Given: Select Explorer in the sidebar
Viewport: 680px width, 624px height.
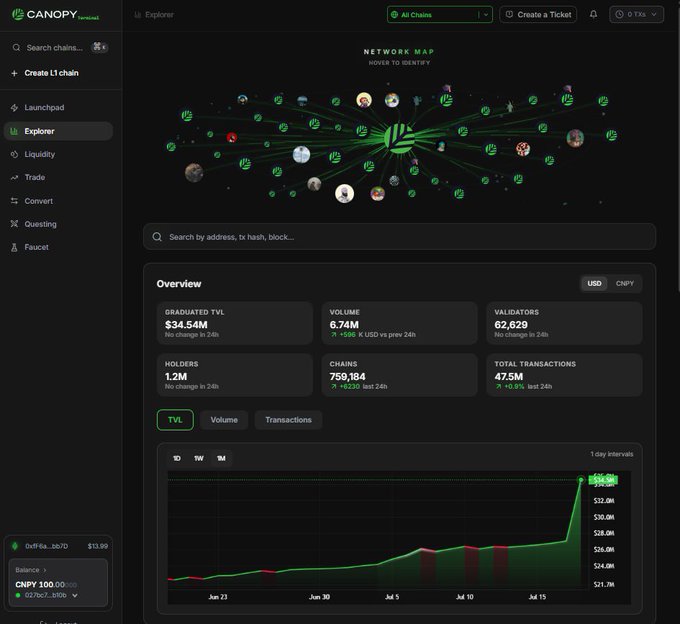Looking at the screenshot, I should (58, 131).
